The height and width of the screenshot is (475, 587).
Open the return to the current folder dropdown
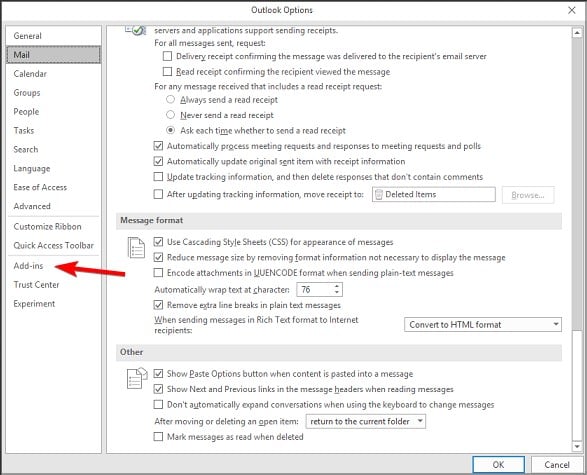[365, 421]
